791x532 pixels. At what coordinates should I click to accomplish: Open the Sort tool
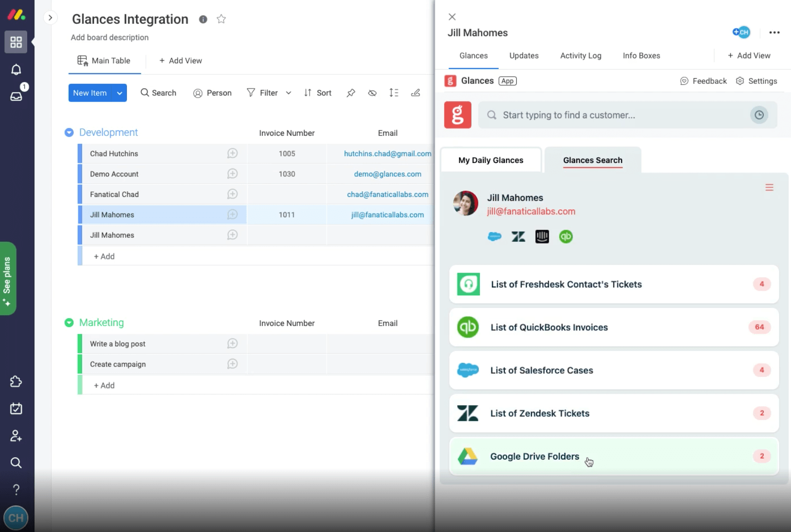coord(318,93)
